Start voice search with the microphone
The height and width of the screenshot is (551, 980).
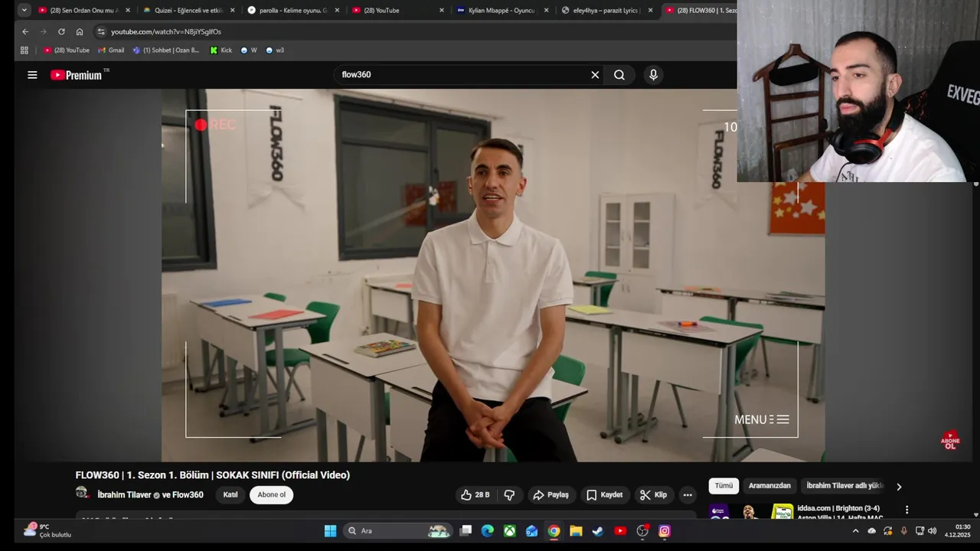[653, 75]
